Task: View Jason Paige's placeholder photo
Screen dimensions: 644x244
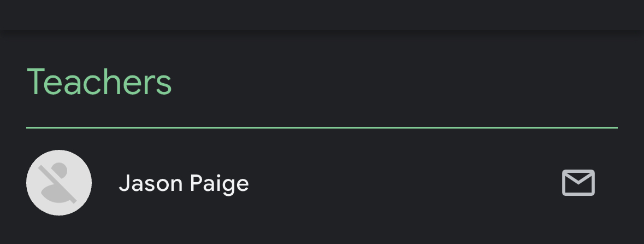Action: (59, 183)
